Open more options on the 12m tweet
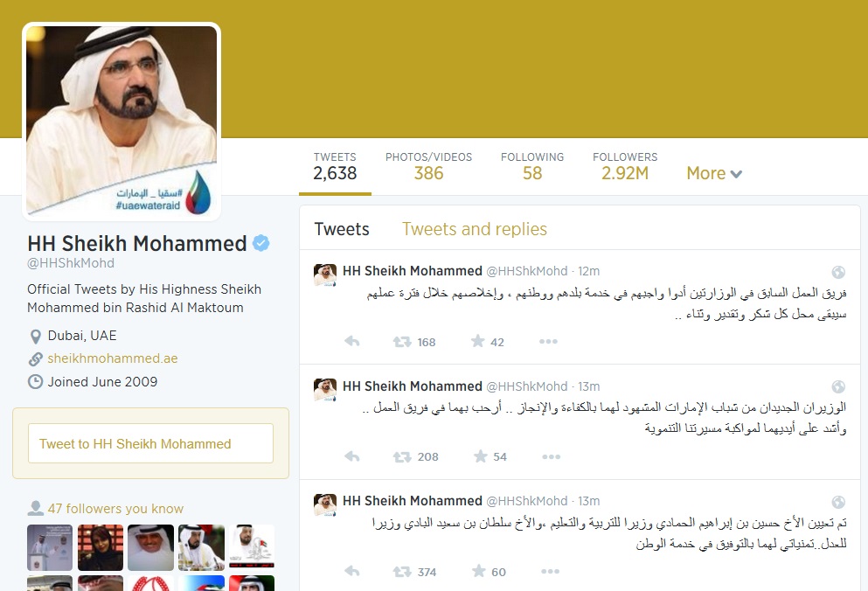 coord(548,341)
